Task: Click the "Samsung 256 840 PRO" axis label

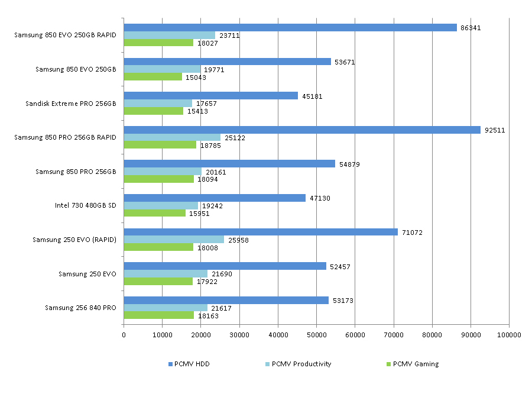Action: pos(81,308)
